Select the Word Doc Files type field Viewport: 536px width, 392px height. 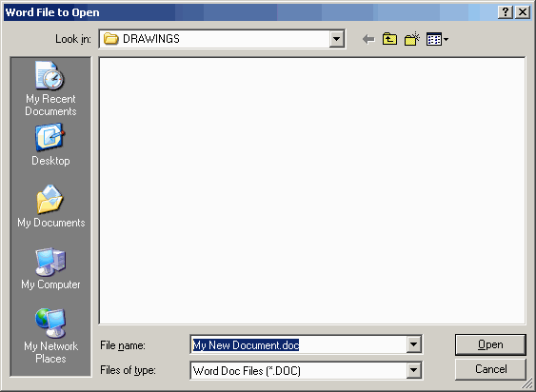point(299,370)
